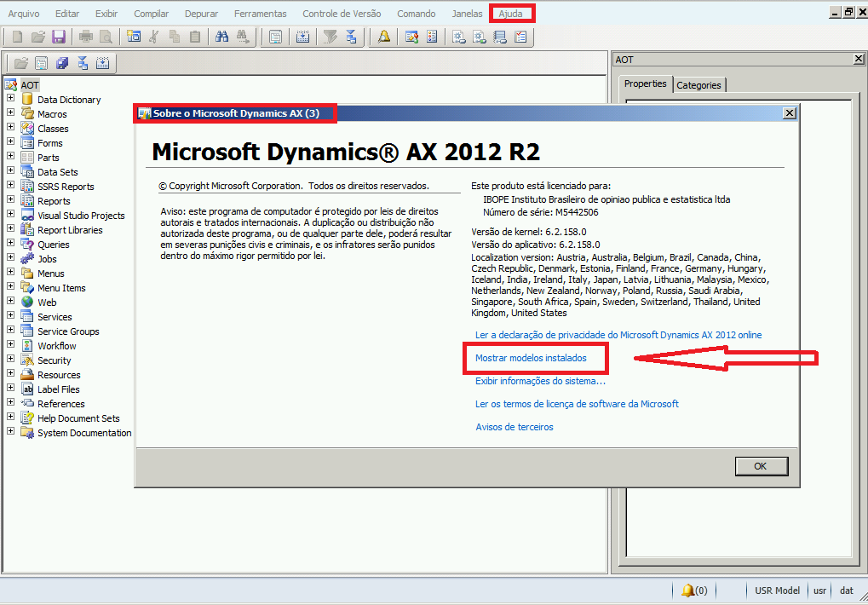Click the Label Files icon in tree
This screenshot has width=868, height=605.
(x=27, y=389)
